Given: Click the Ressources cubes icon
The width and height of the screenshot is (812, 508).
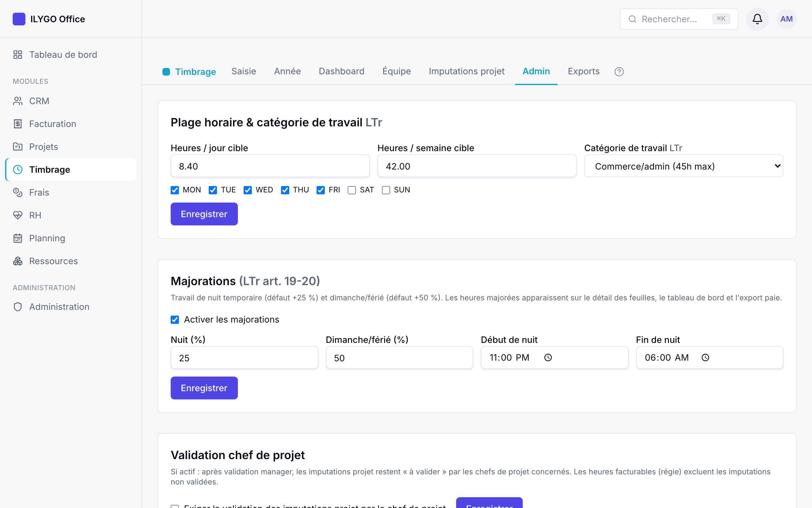Looking at the screenshot, I should (18, 261).
